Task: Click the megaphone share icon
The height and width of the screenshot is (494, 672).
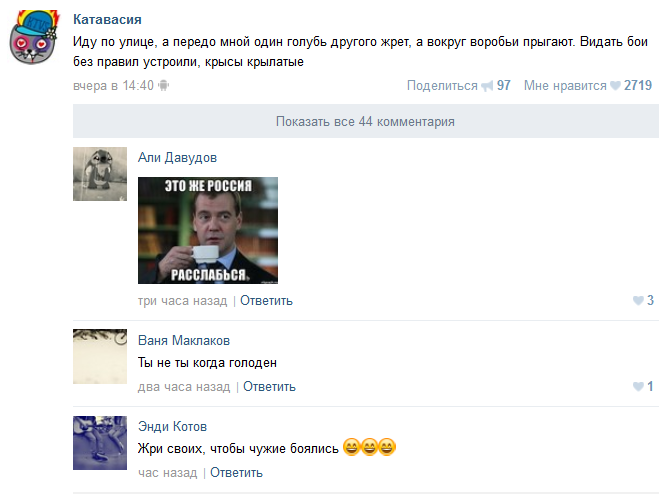Action: pos(487,86)
